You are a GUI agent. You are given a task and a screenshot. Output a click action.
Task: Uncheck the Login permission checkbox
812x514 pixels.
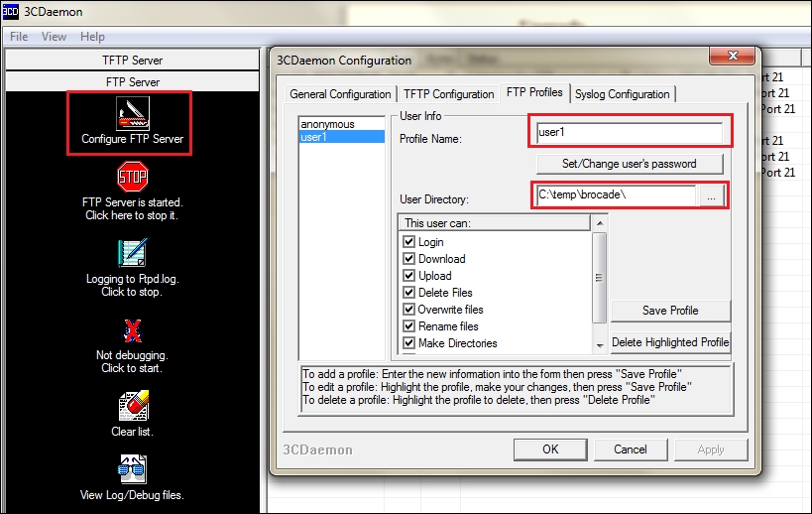409,241
